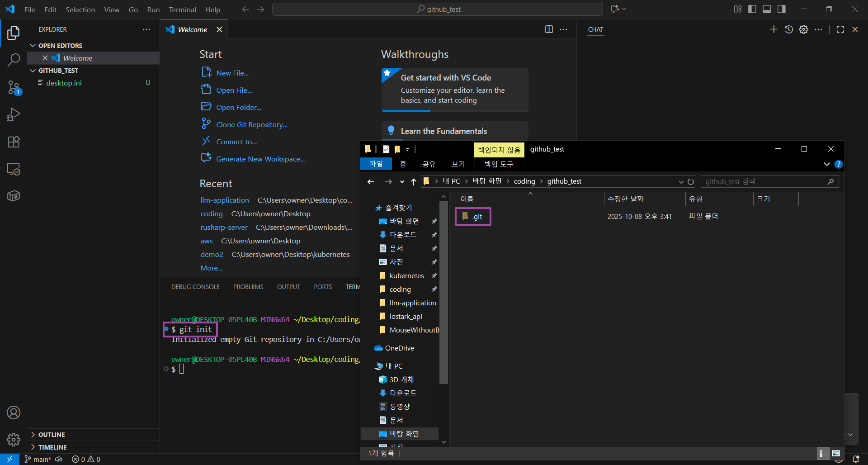Switch to PORTS panel tab
The image size is (868, 465).
click(x=323, y=287)
